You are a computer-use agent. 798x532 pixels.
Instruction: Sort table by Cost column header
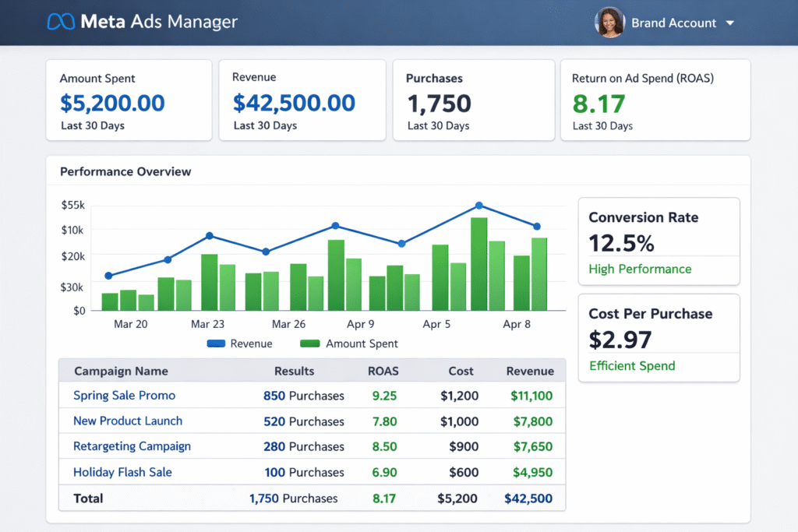(461, 372)
